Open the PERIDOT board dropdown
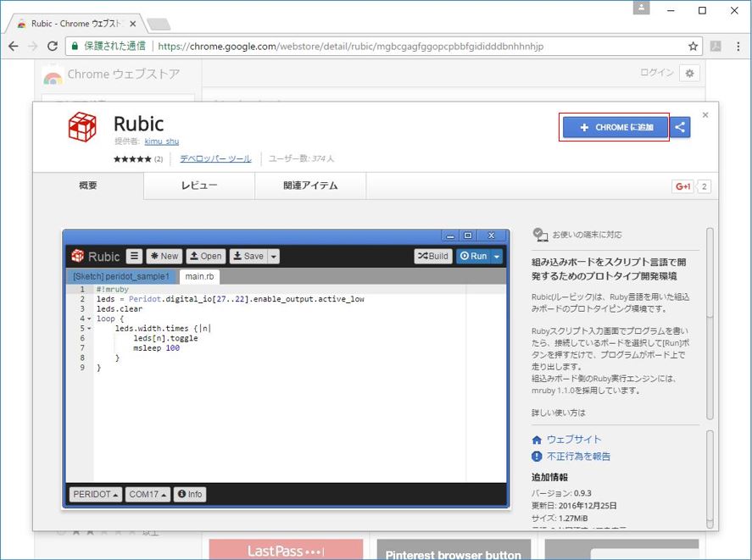This screenshot has width=752, height=560. pyautogui.click(x=96, y=494)
